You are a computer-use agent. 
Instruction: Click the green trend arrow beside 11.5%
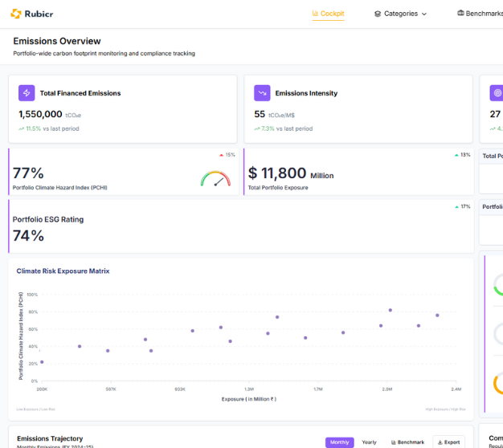[x=21, y=128]
